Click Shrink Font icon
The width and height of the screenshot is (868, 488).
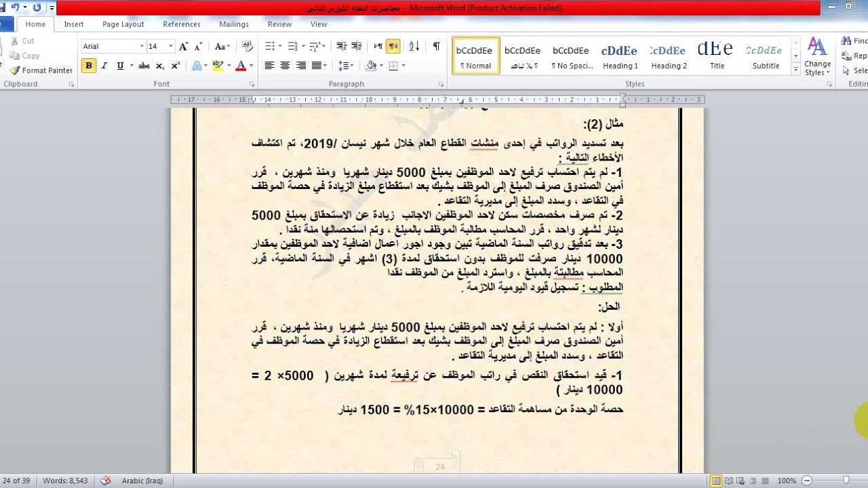pos(199,46)
